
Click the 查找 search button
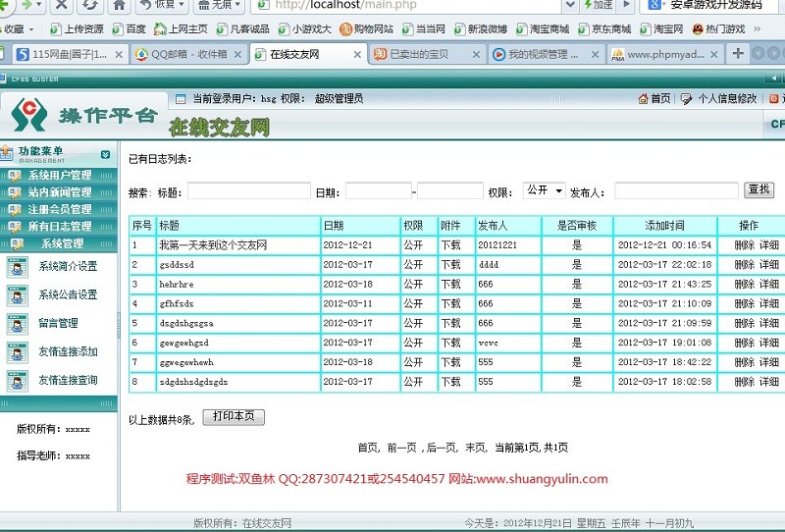(x=759, y=189)
